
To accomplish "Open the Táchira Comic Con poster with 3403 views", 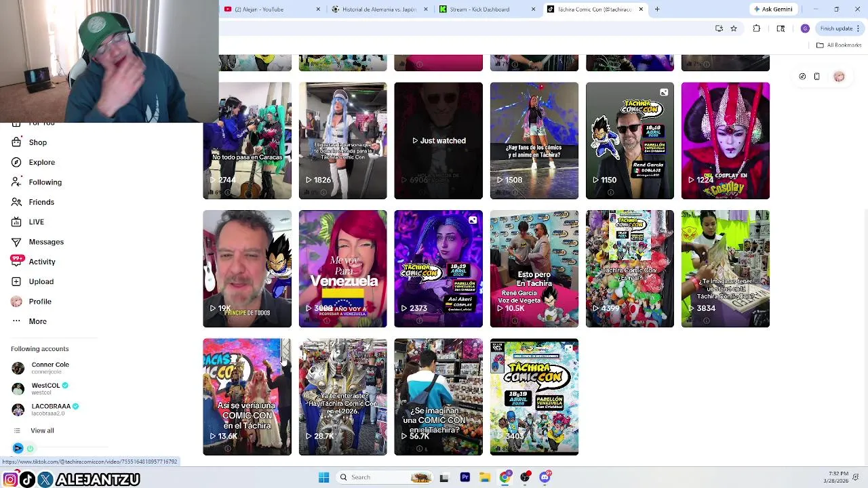I will [534, 396].
